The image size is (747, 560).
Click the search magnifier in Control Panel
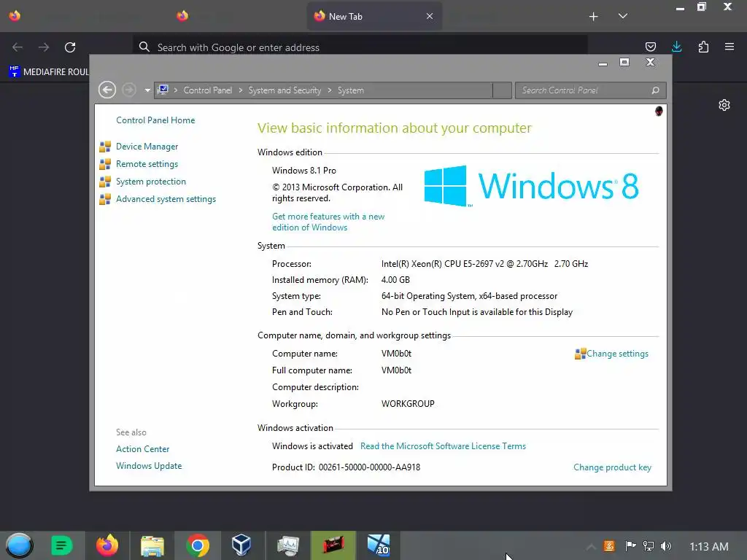coord(656,90)
